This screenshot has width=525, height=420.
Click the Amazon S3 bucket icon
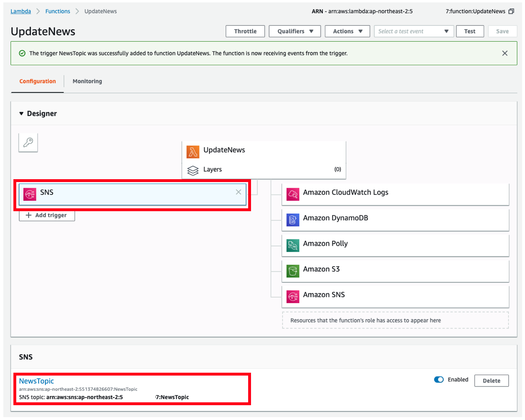point(293,271)
